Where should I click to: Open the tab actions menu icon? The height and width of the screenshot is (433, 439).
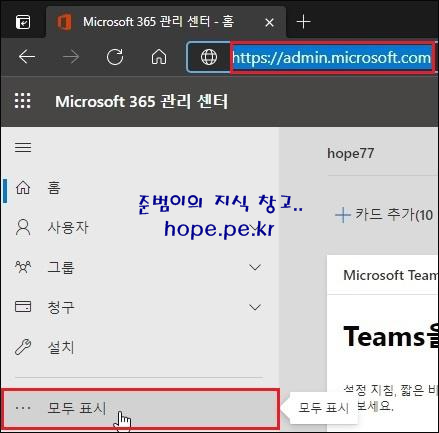(23, 22)
